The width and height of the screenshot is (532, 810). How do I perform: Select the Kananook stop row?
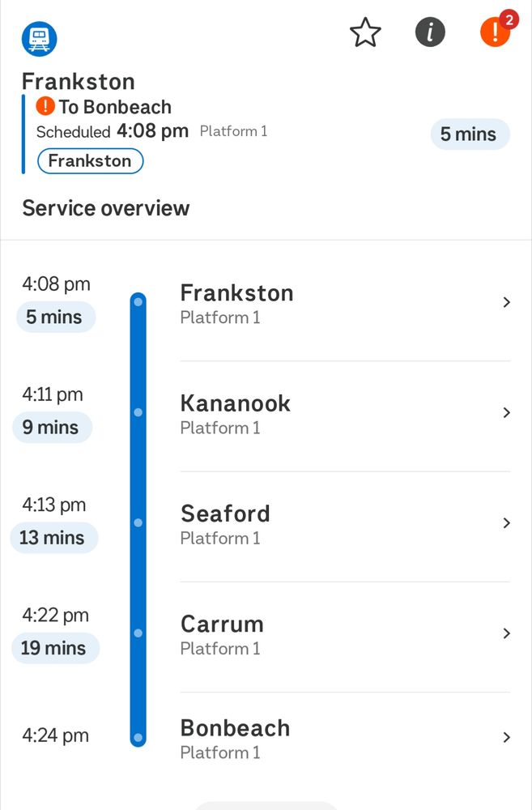pos(324,414)
